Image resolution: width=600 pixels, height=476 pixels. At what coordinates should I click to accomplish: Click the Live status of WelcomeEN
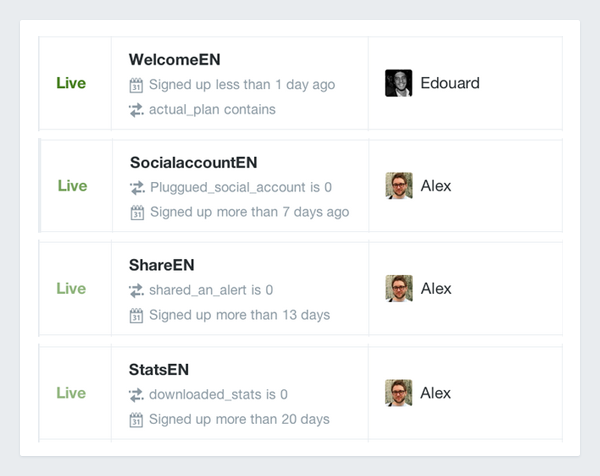[x=71, y=83]
